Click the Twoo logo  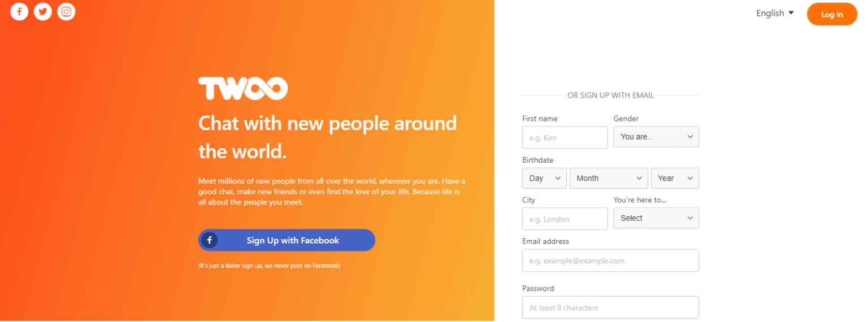tap(243, 89)
